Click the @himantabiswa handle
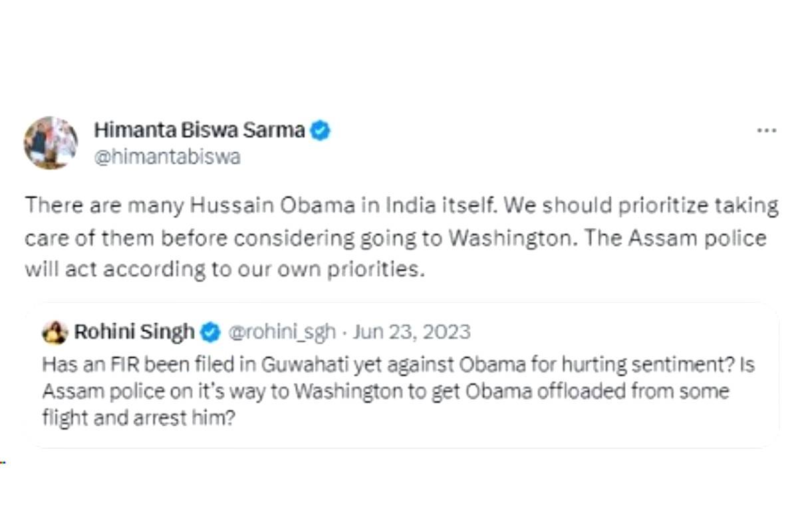This screenshot has height=532, width=798. pyautogui.click(x=168, y=158)
